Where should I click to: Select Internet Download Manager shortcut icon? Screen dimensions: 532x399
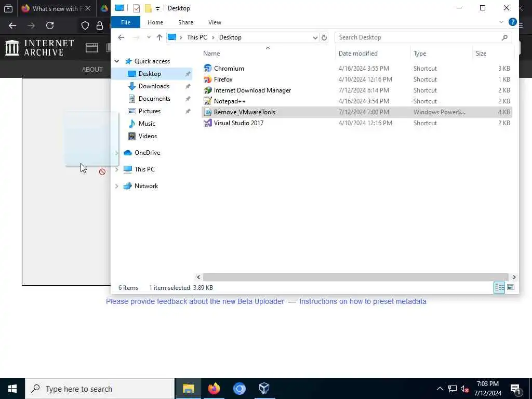(x=207, y=90)
